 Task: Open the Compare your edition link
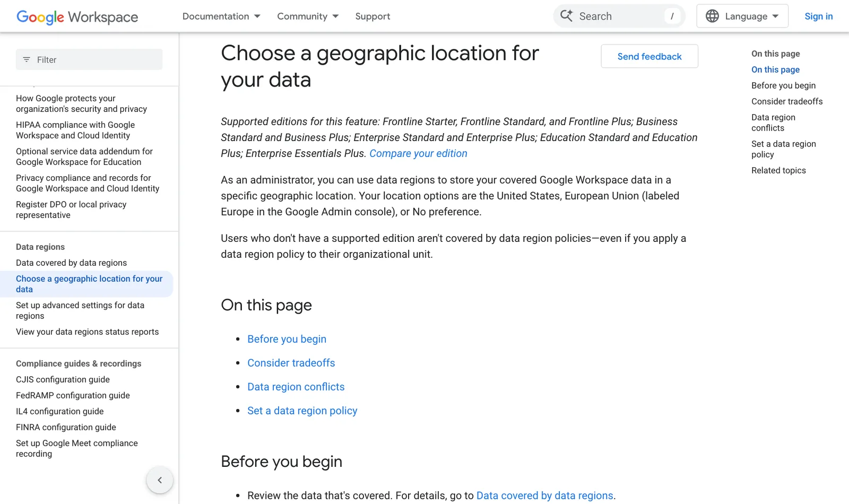coord(418,153)
